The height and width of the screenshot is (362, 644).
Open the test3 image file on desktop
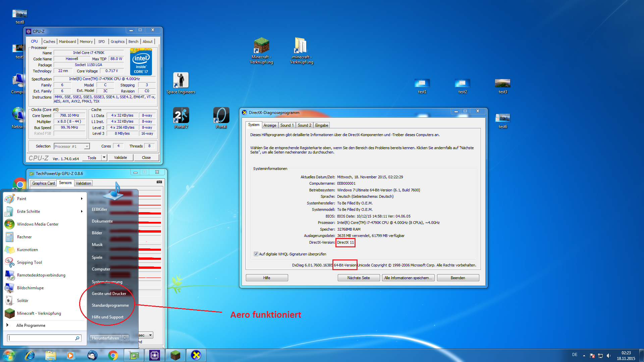pos(503,86)
